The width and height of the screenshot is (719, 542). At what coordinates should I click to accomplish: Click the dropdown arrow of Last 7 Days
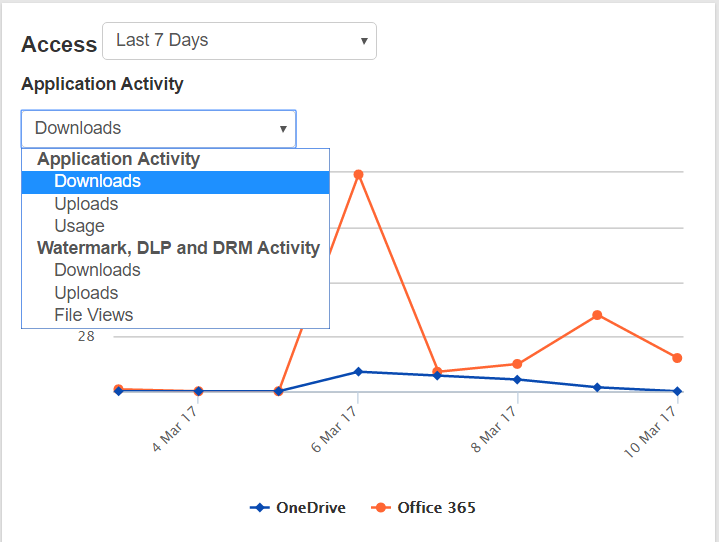click(364, 41)
